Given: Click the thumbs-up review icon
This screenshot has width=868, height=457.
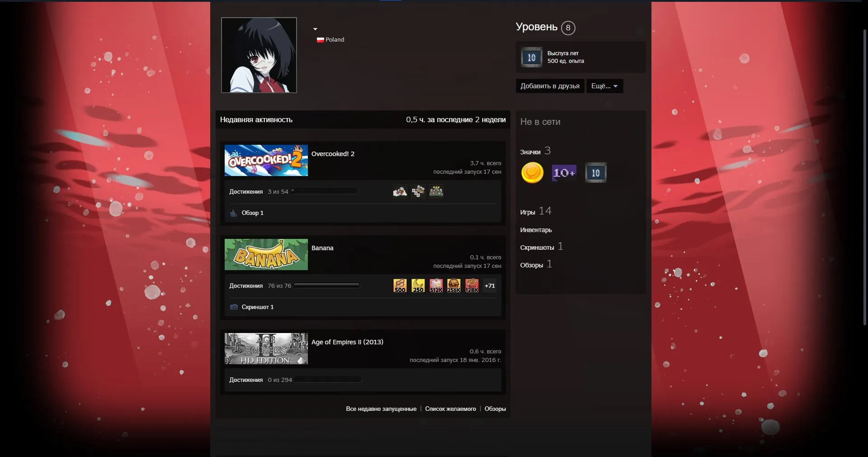Looking at the screenshot, I should pos(233,213).
